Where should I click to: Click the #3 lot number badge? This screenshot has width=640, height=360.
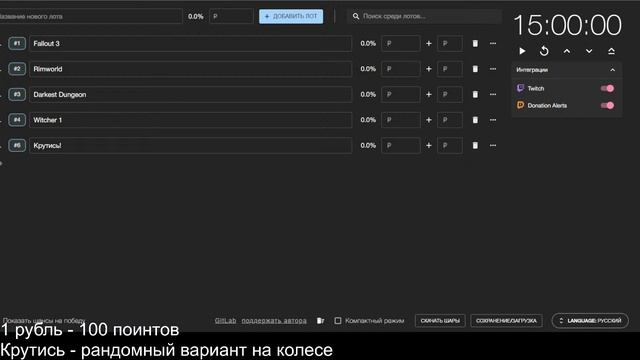point(17,94)
